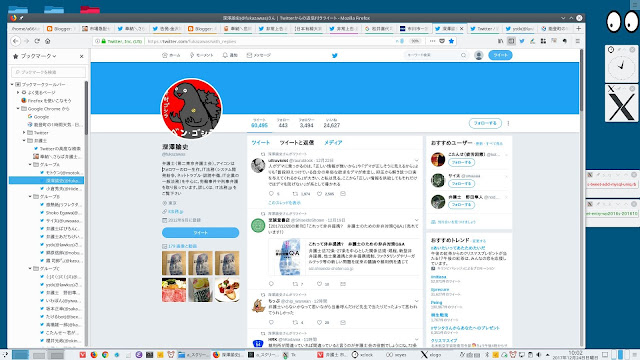Save page to Pocket icon
The image size is (640, 360).
coord(442,41)
